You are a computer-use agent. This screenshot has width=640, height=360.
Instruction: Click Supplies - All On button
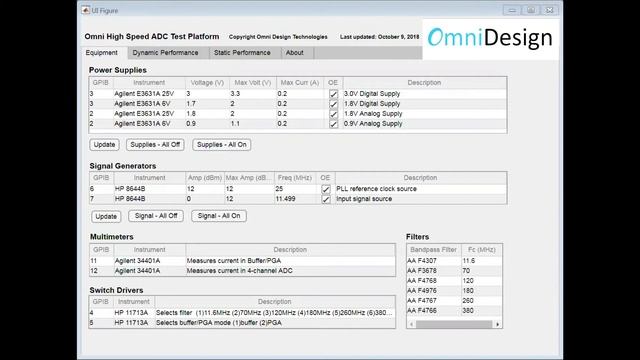click(222, 144)
